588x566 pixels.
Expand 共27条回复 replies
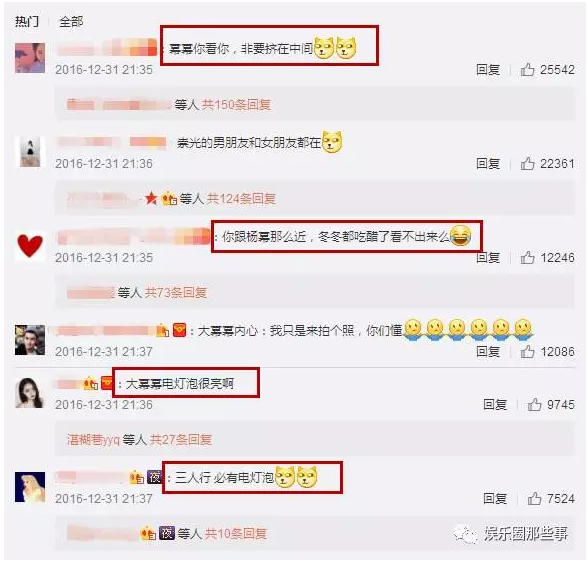click(x=180, y=439)
